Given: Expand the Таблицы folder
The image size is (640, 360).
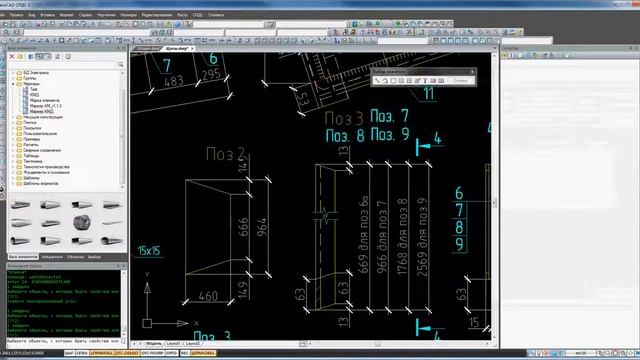Looking at the screenshot, I should click(13, 156).
